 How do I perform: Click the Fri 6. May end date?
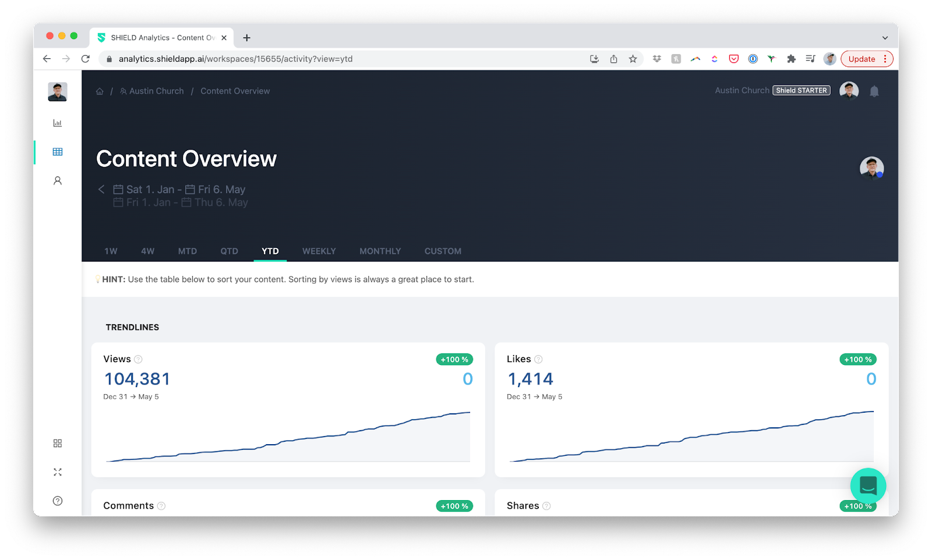(x=216, y=189)
